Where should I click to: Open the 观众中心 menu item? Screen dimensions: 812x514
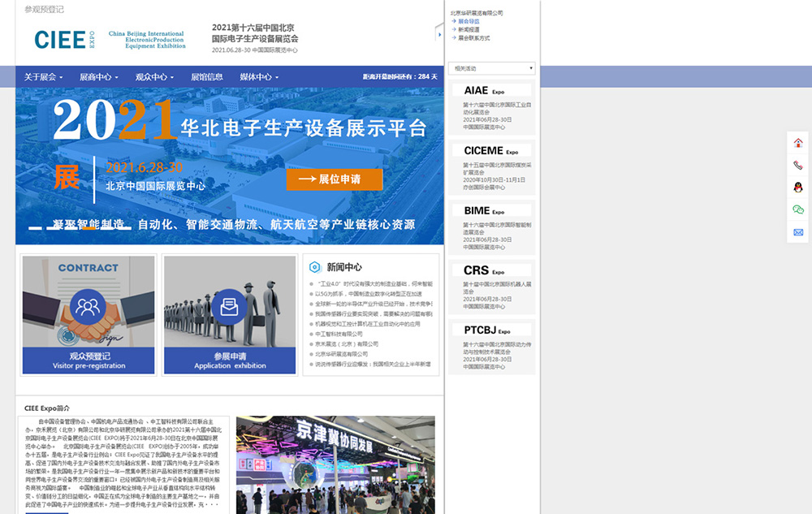click(154, 77)
